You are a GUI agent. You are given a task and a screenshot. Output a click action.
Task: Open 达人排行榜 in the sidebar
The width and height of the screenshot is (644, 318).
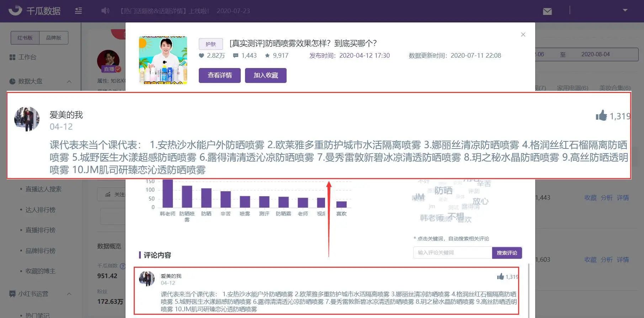pyautogui.click(x=40, y=210)
